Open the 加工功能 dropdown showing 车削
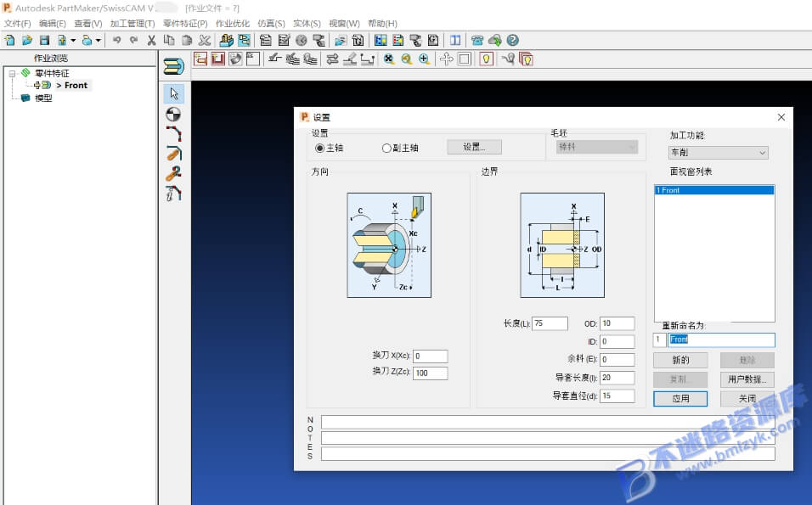The image size is (812, 505). [718, 153]
